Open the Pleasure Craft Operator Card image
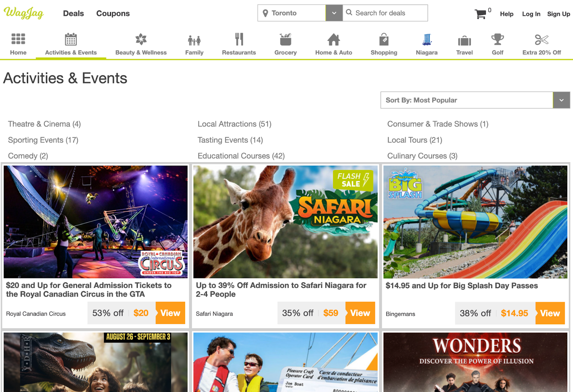The width and height of the screenshot is (573, 392). [285, 362]
